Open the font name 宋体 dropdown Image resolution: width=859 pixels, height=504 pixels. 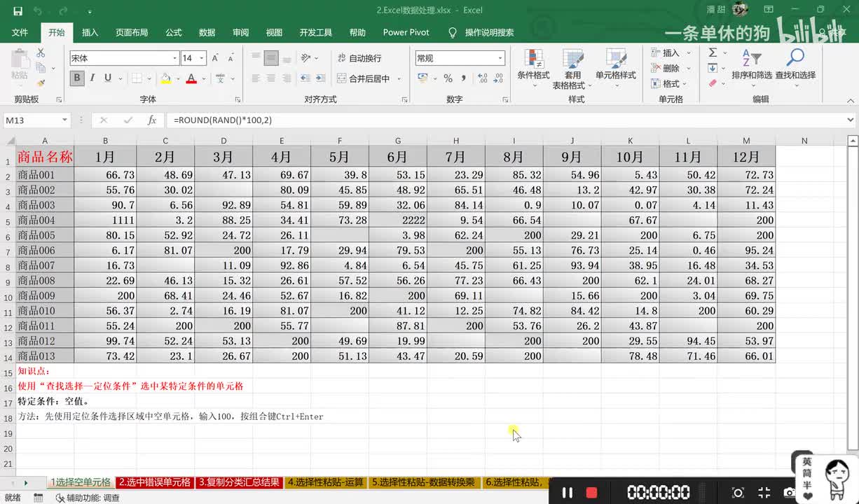click(x=174, y=58)
